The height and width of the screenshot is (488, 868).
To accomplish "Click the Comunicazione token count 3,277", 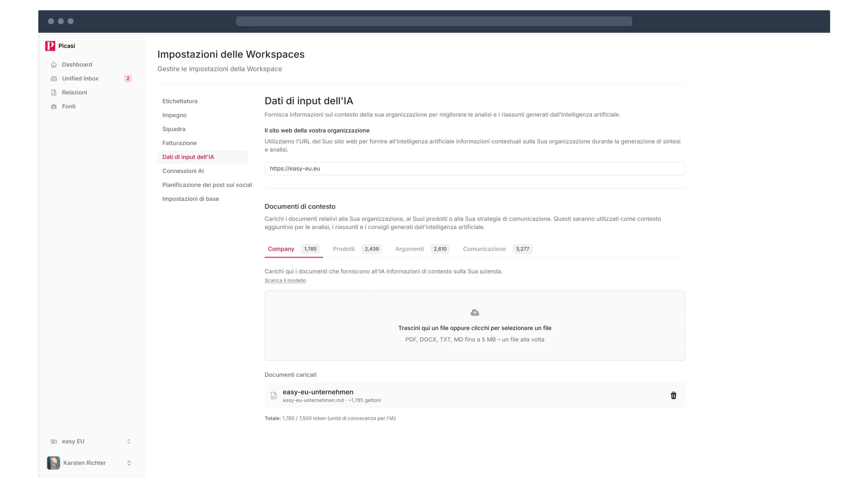I will (523, 249).
